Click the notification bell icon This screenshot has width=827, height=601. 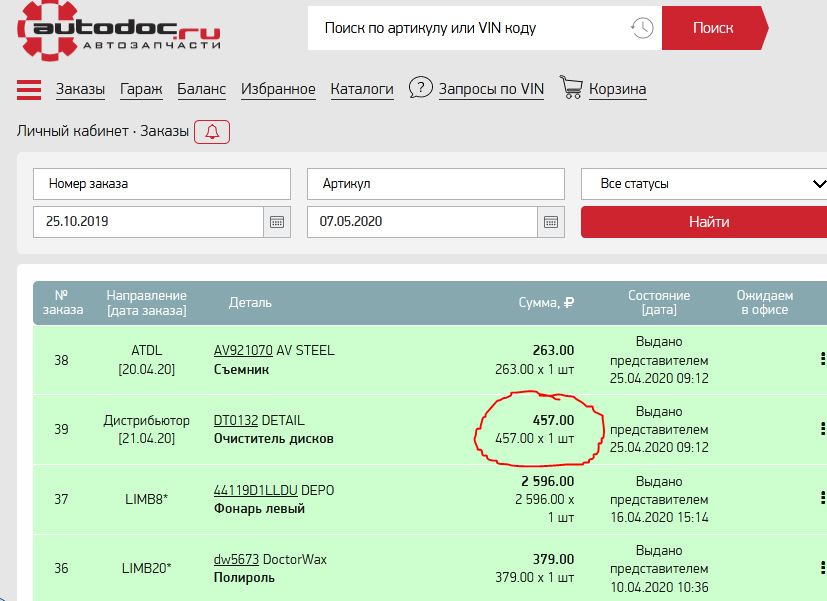pos(212,132)
